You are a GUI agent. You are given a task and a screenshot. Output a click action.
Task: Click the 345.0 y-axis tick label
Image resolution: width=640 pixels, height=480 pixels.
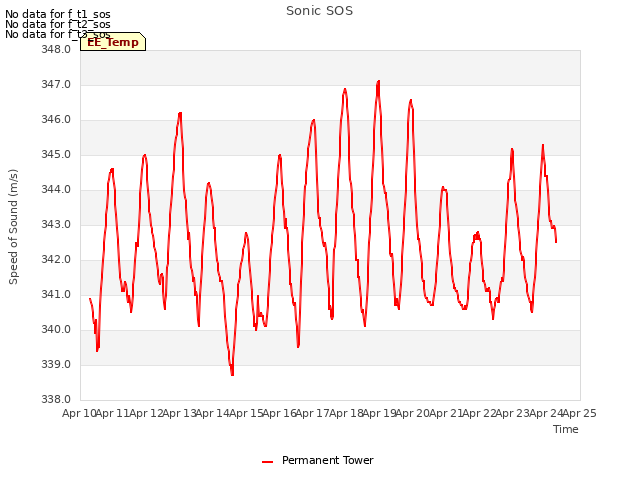[x=56, y=154]
